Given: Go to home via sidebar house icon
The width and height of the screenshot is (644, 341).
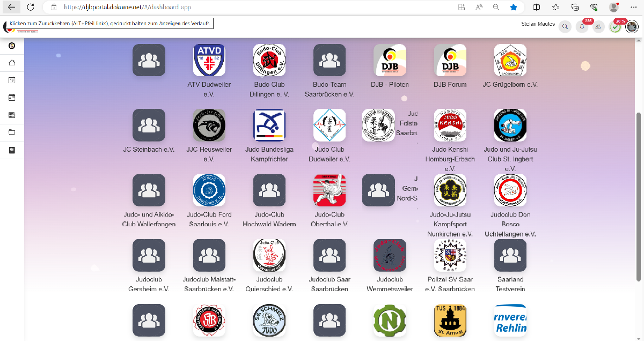Looking at the screenshot, I should [x=12, y=63].
